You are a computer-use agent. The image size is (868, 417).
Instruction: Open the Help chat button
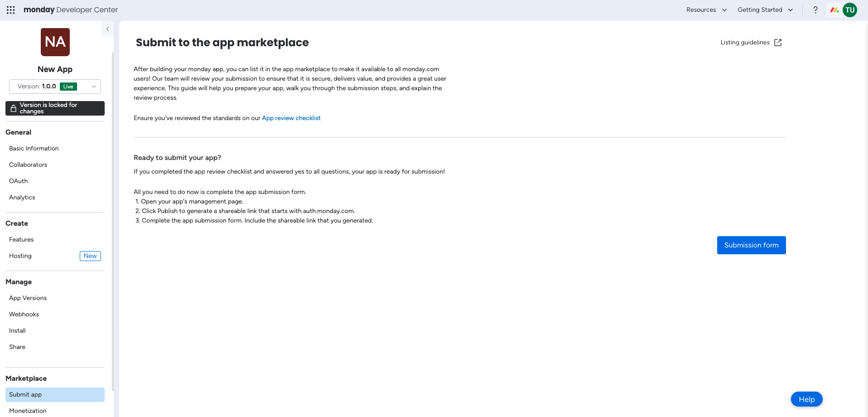point(806,399)
